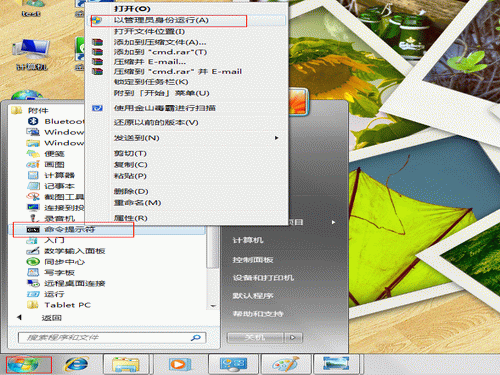Screen dimensions: 500x375
Task: Open the Bluetooth item in 附件 list
Action: (56, 121)
